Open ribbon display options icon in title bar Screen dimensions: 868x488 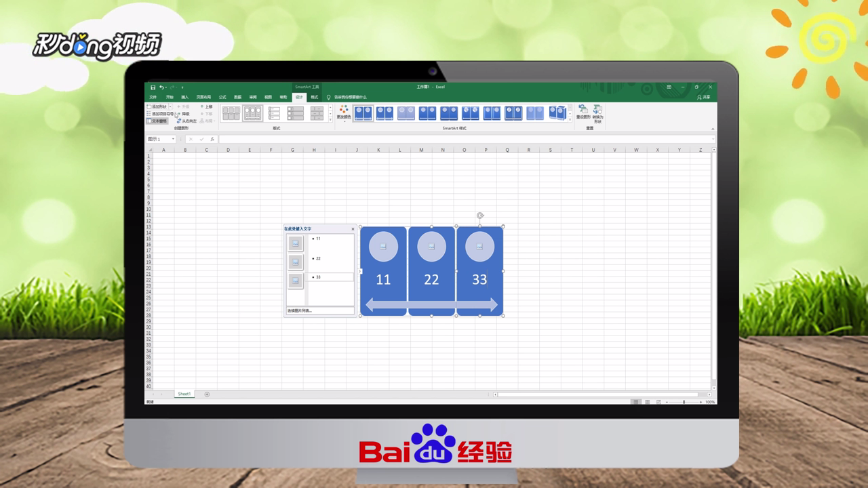(669, 87)
